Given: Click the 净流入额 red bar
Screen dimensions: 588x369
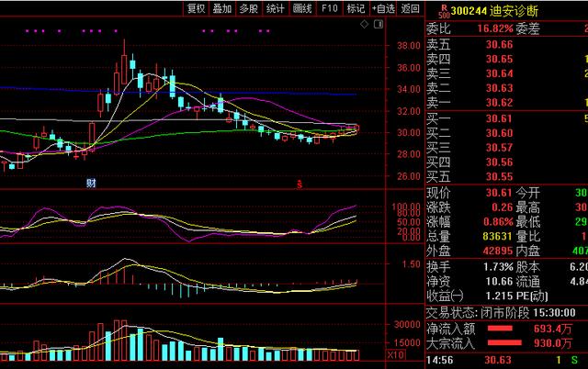Looking at the screenshot, I should tap(500, 329).
